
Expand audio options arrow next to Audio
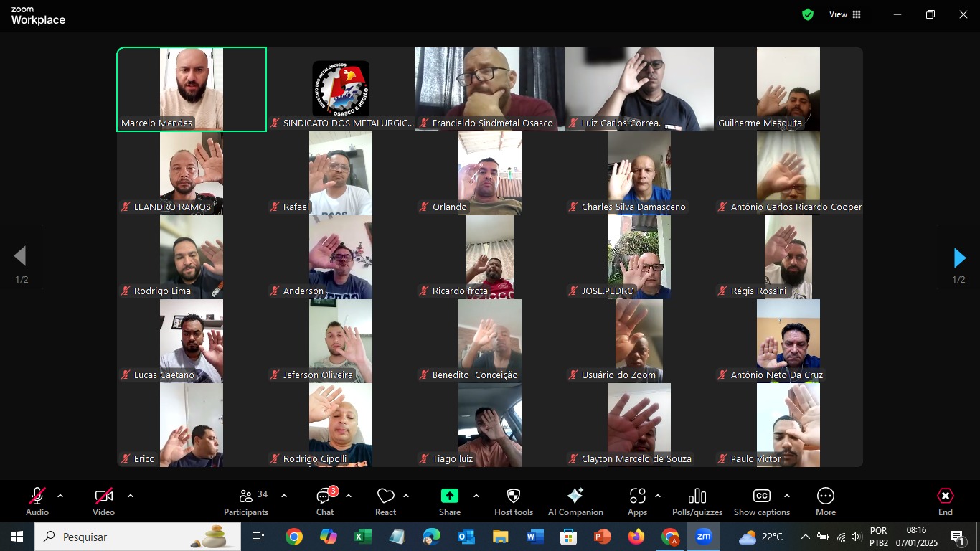click(x=60, y=496)
